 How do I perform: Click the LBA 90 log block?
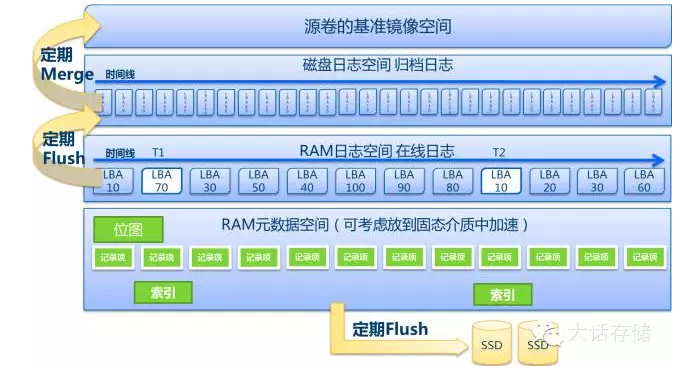(x=404, y=181)
